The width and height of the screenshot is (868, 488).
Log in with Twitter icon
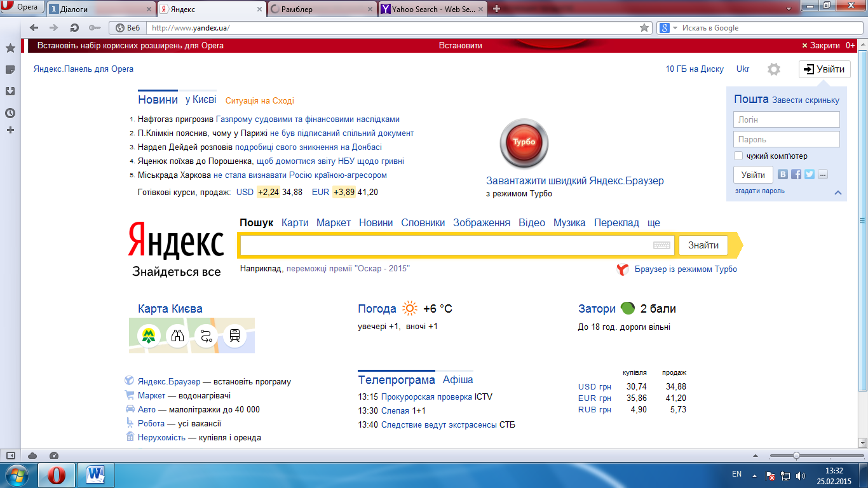pos(809,174)
